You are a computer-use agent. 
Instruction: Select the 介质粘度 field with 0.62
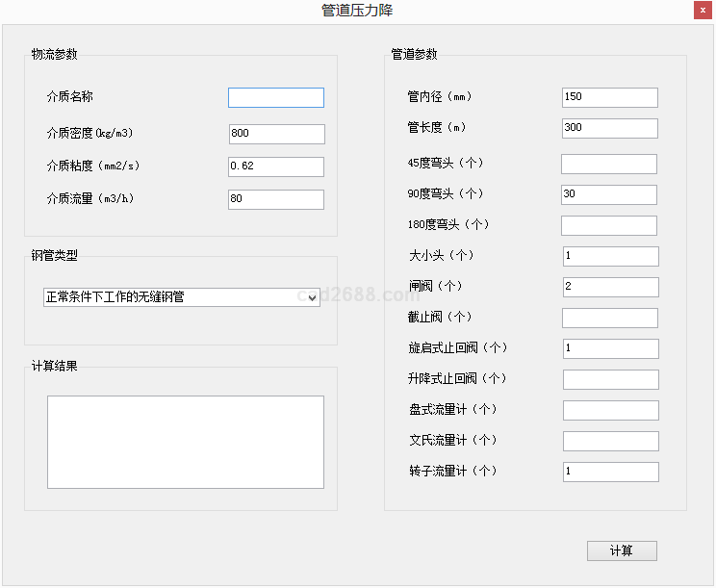(276, 166)
